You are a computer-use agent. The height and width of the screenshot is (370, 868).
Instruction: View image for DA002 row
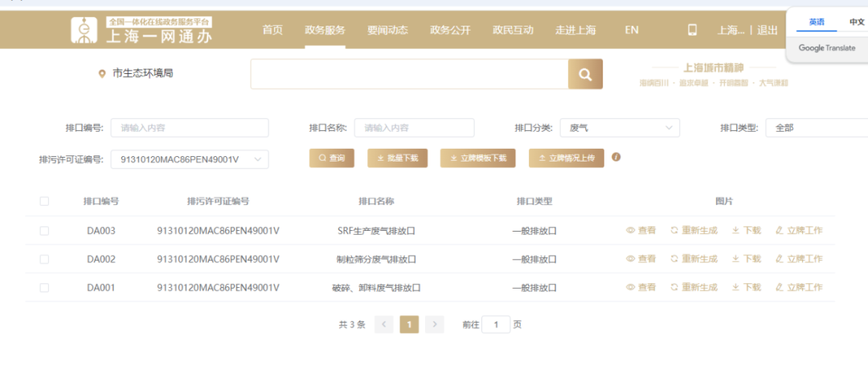pyautogui.click(x=641, y=259)
